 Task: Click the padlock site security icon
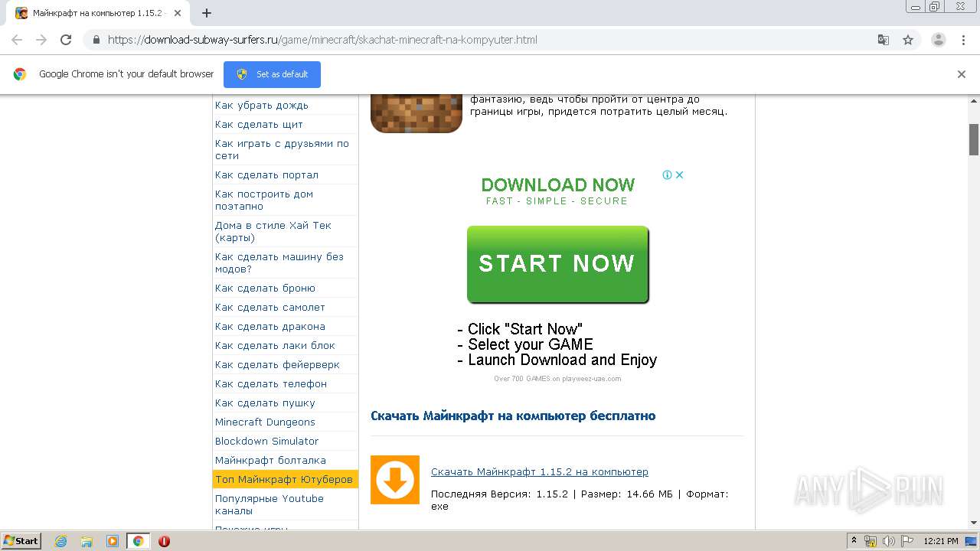(96, 40)
